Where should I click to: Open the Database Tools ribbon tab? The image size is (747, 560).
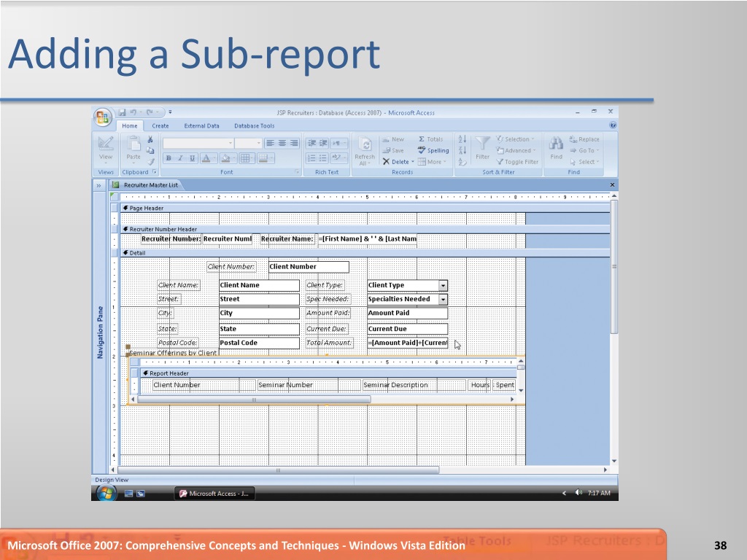pos(254,125)
